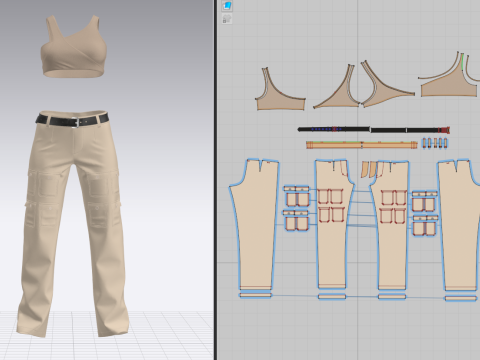This screenshot has width=480, height=360.
Task: Select the black belt pattern with red end
Action: 410,130
